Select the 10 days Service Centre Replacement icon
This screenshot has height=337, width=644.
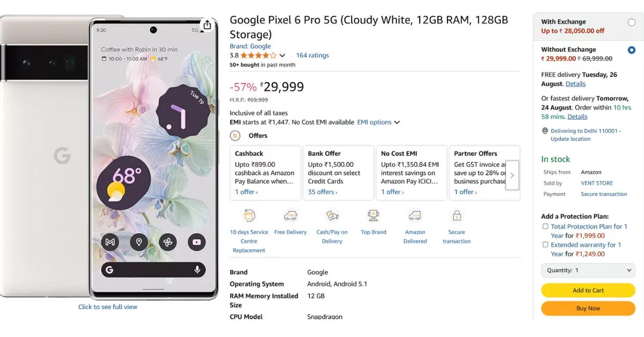pyautogui.click(x=248, y=216)
